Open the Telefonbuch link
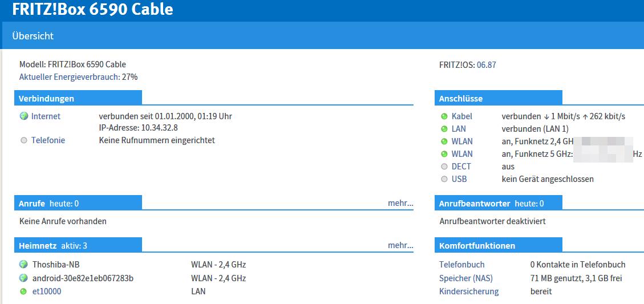This screenshot has width=644, height=304. 461,265
